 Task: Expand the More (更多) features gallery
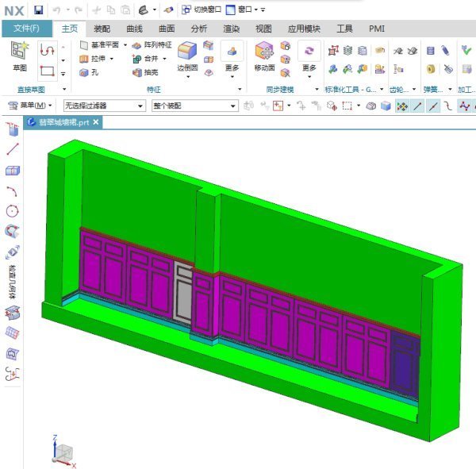(x=232, y=57)
